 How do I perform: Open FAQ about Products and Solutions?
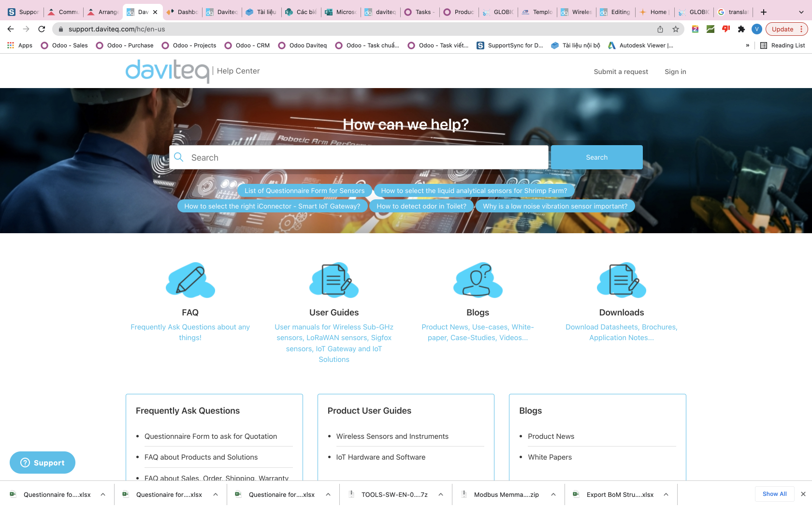[x=201, y=457]
